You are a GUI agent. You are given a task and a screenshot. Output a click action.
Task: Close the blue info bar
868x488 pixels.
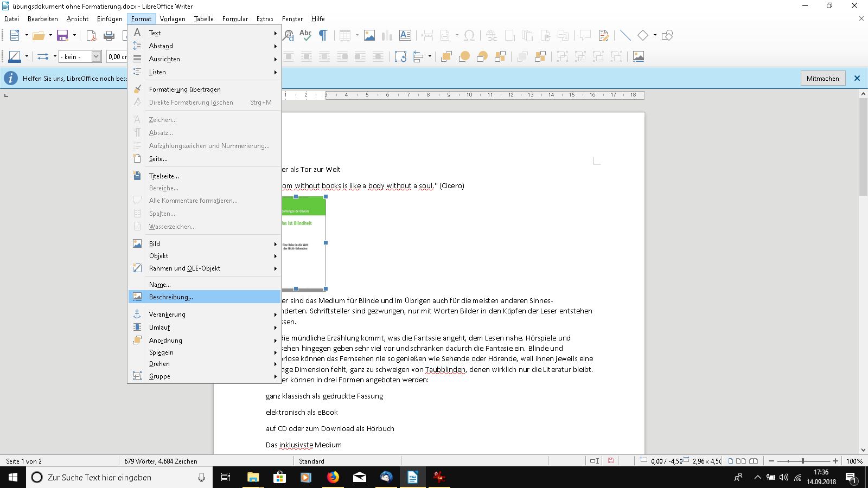coord(857,79)
